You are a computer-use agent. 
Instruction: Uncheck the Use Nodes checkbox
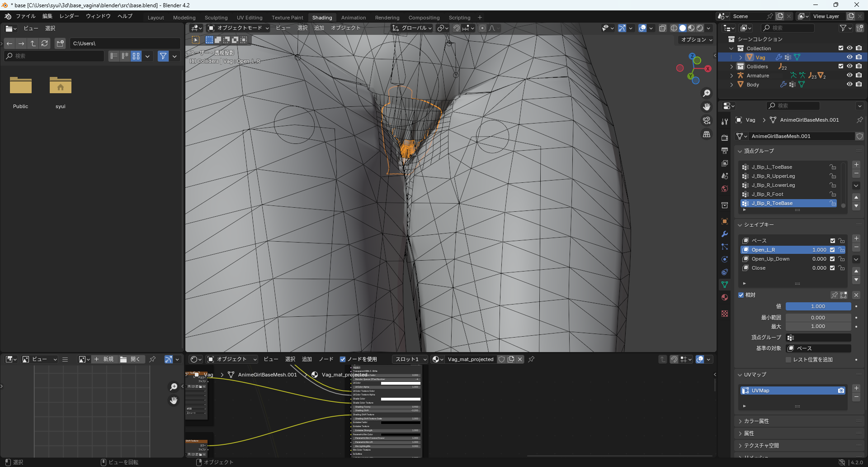pos(343,359)
